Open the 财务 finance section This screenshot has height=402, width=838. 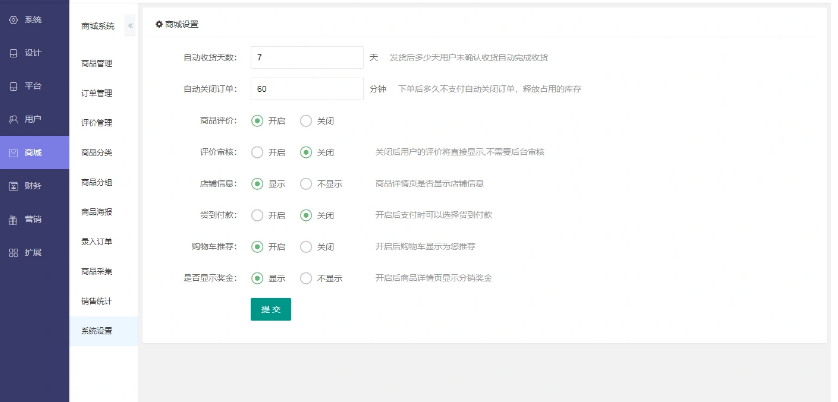tap(27, 185)
